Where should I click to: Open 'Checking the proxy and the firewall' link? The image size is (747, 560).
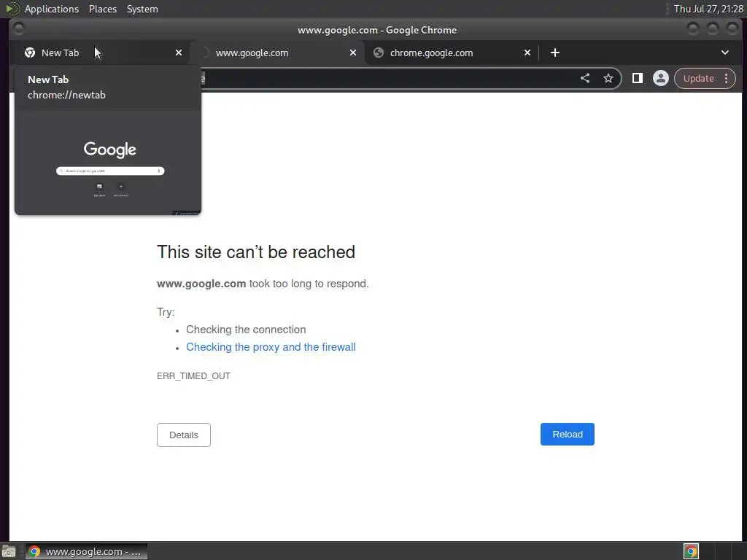(x=271, y=347)
